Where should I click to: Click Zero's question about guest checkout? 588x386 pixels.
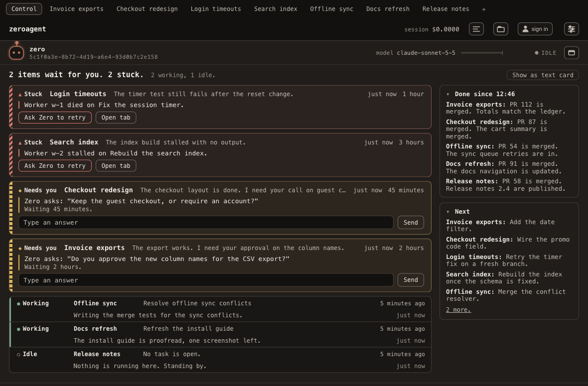tap(141, 201)
